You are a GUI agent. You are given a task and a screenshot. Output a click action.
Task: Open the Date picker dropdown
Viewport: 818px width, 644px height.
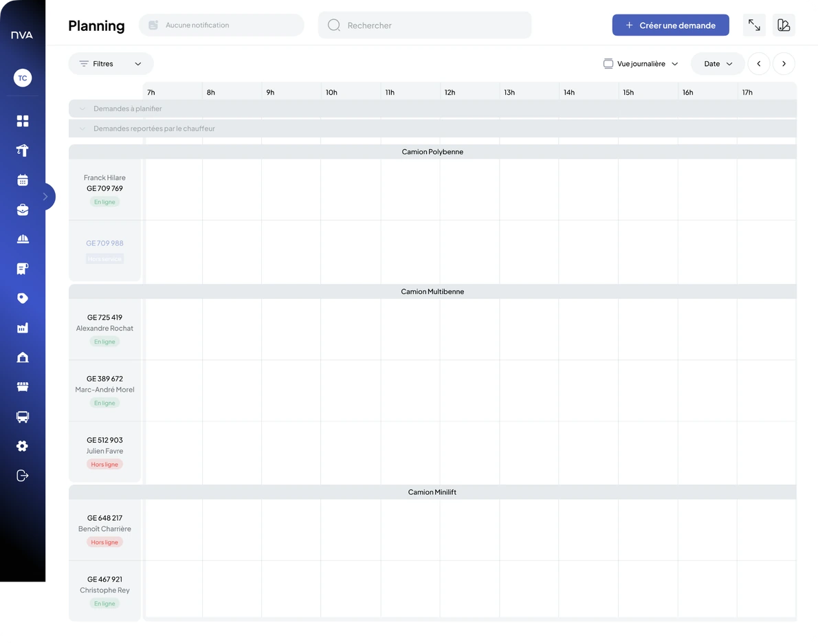[x=718, y=64]
